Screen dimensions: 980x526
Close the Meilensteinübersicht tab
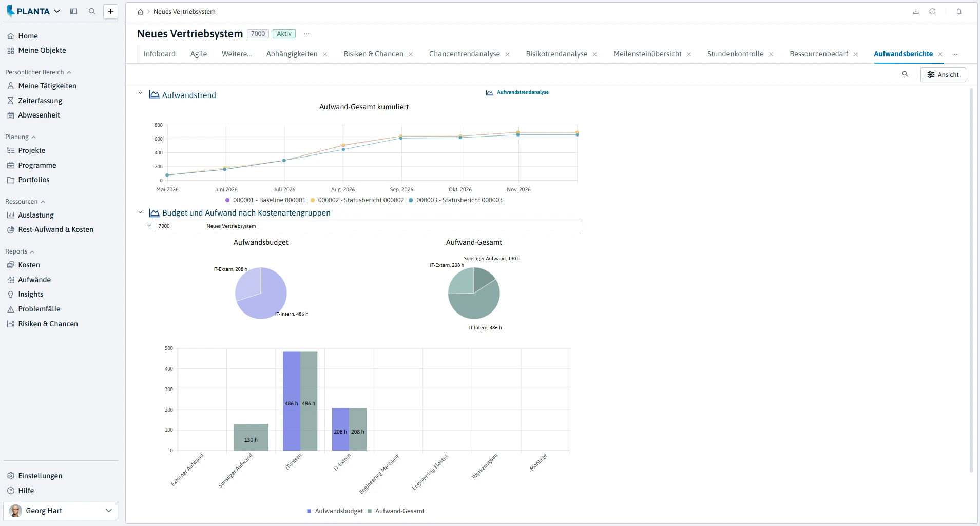pos(689,54)
